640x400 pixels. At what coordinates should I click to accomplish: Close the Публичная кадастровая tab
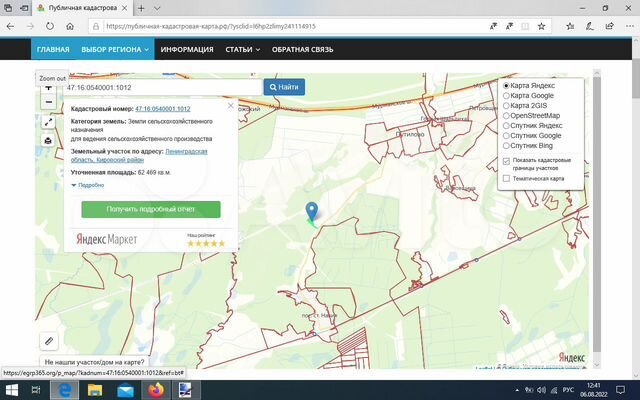pos(124,8)
